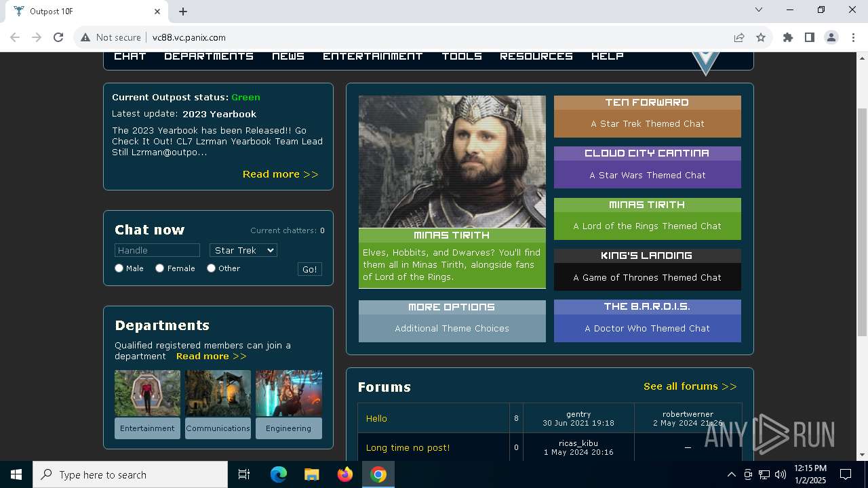Click See all forums link
Image resolution: width=868 pixels, height=488 pixels.
[x=690, y=386]
